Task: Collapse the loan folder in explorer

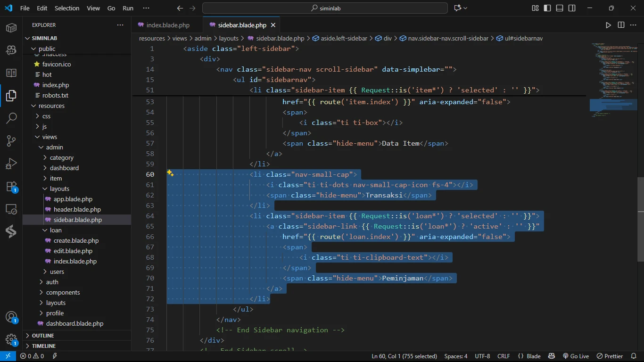Action: coord(56,230)
